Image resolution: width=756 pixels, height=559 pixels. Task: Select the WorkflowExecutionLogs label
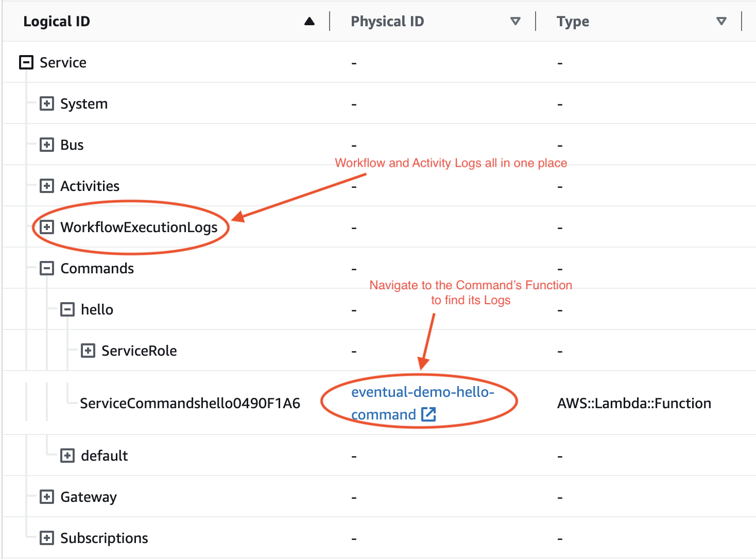coord(139,227)
